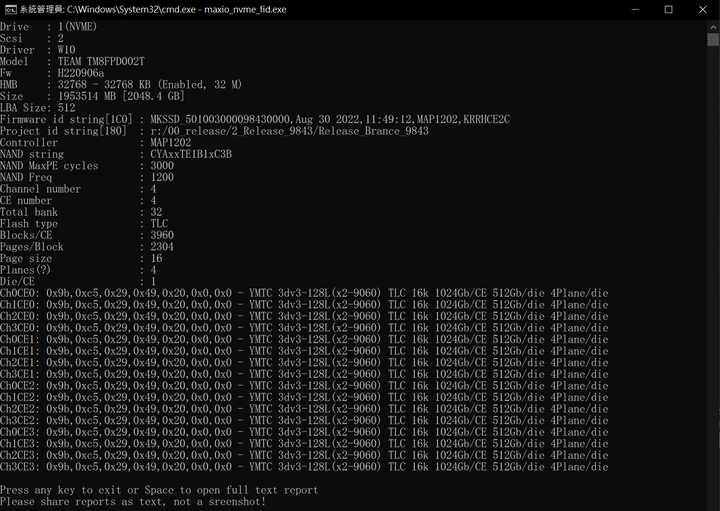Click the 'Ch1CE3:' row
720x511 pixels.
point(304,444)
